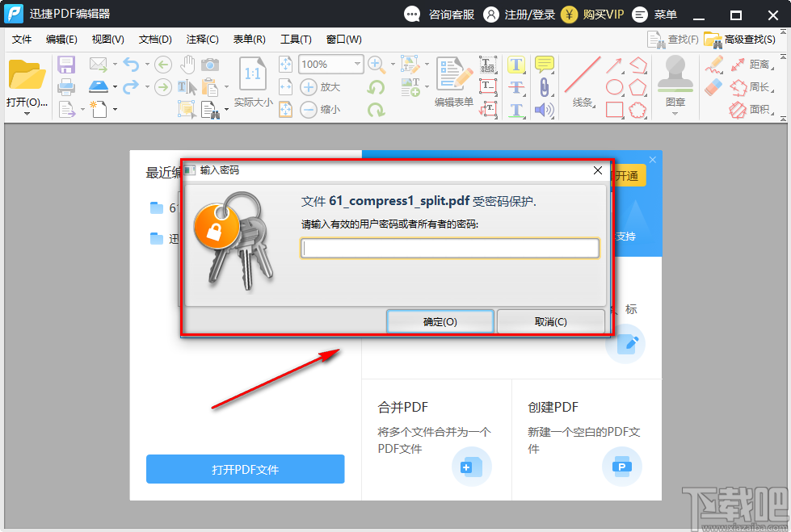The width and height of the screenshot is (791, 532).
Task: Click the clipboard paste icon
Action: pyautogui.click(x=210, y=86)
